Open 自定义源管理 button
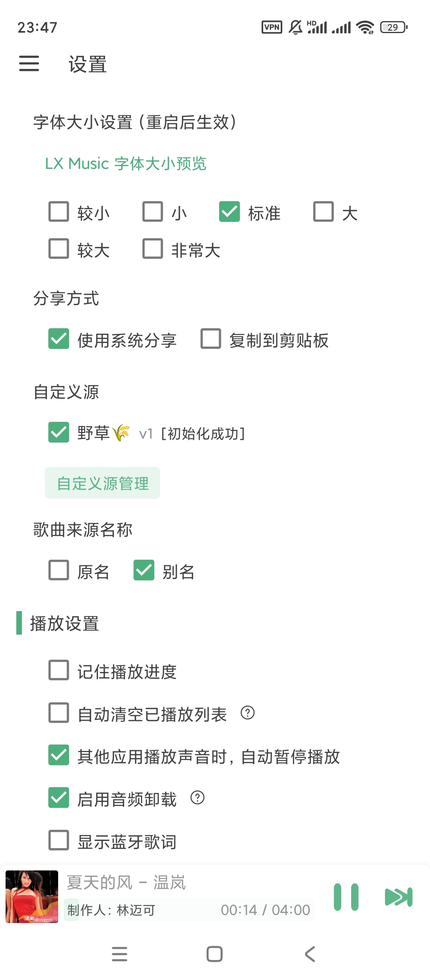The image size is (430, 980). point(102,483)
